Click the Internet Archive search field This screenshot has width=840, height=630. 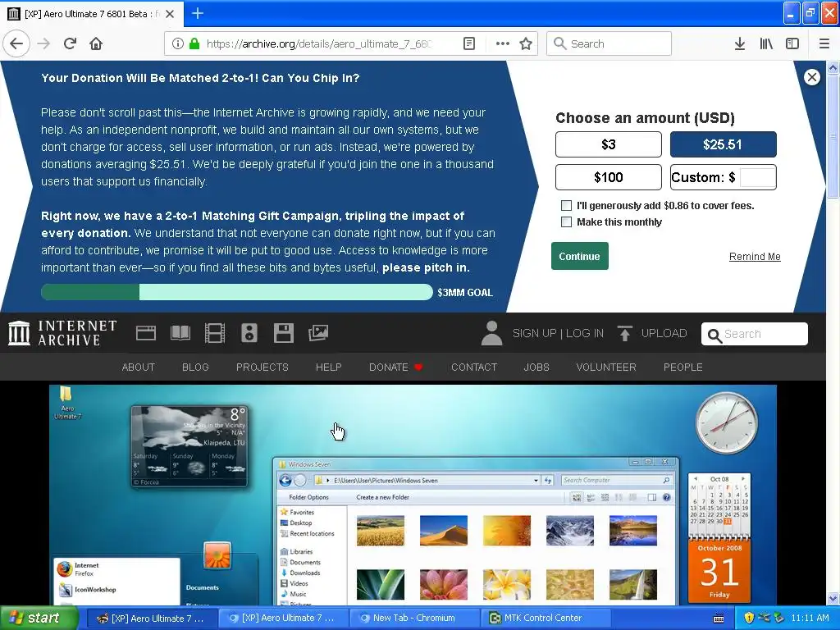(x=755, y=335)
